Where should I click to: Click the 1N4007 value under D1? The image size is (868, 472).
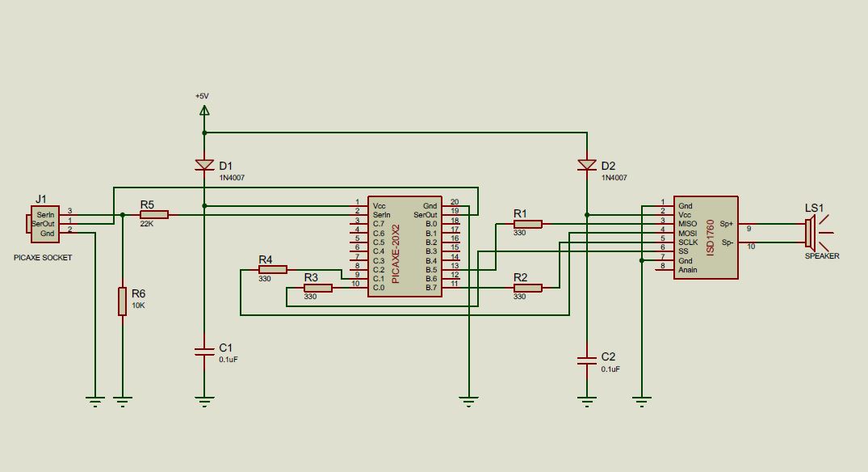(x=232, y=178)
